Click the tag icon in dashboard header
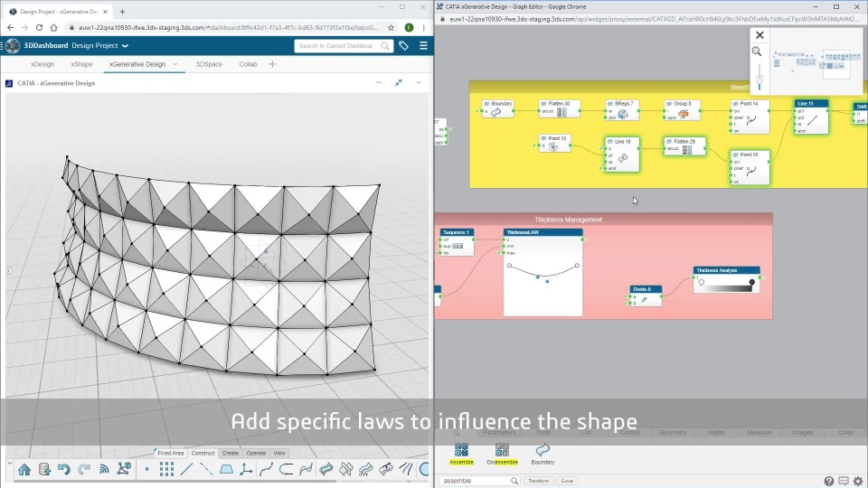This screenshot has height=488, width=868. pos(403,46)
